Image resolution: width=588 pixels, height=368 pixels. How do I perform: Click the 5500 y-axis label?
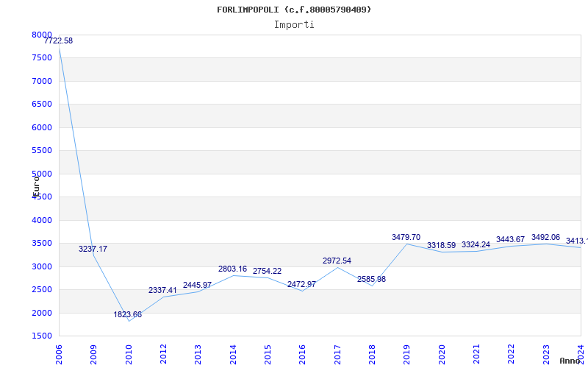[42, 151]
